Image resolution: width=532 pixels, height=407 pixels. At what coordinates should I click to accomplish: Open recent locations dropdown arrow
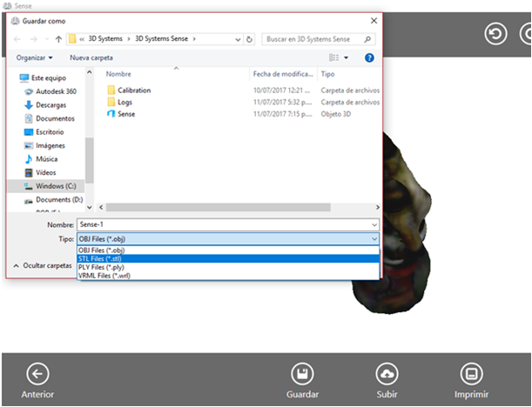click(47, 39)
